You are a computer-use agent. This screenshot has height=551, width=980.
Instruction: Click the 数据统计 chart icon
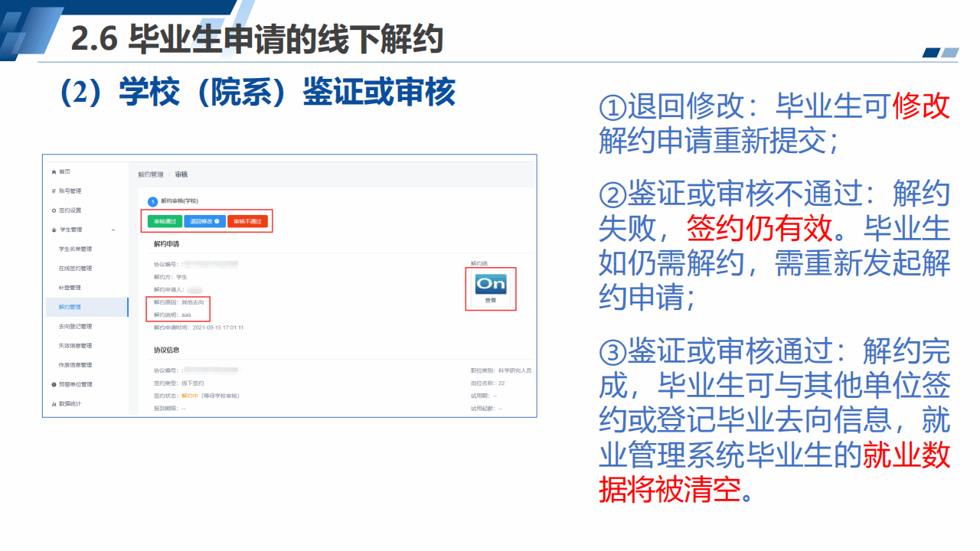click(x=53, y=403)
